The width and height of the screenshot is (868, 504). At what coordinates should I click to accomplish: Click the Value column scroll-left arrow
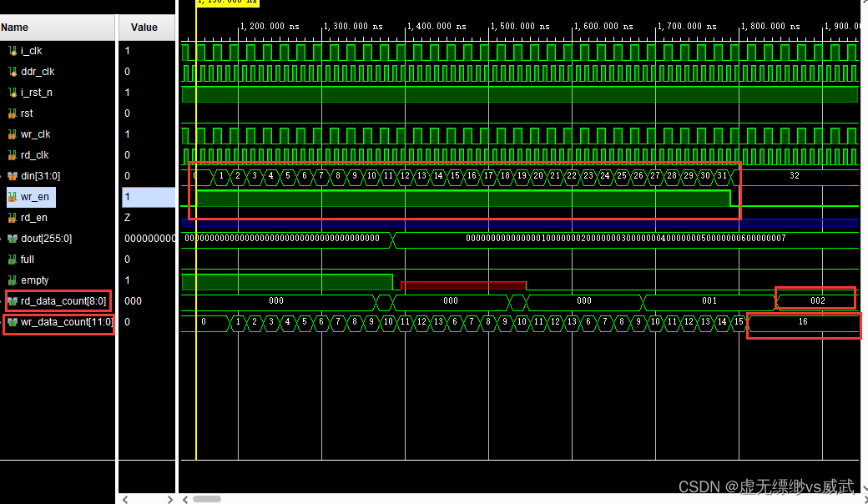[x=125, y=499]
